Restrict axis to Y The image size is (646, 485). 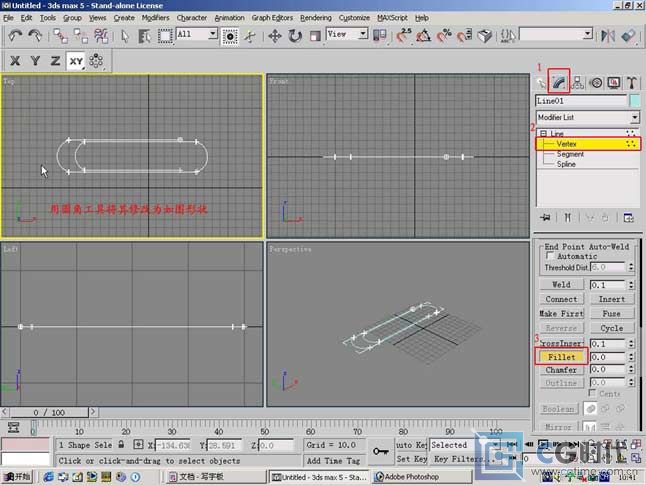tap(35, 61)
